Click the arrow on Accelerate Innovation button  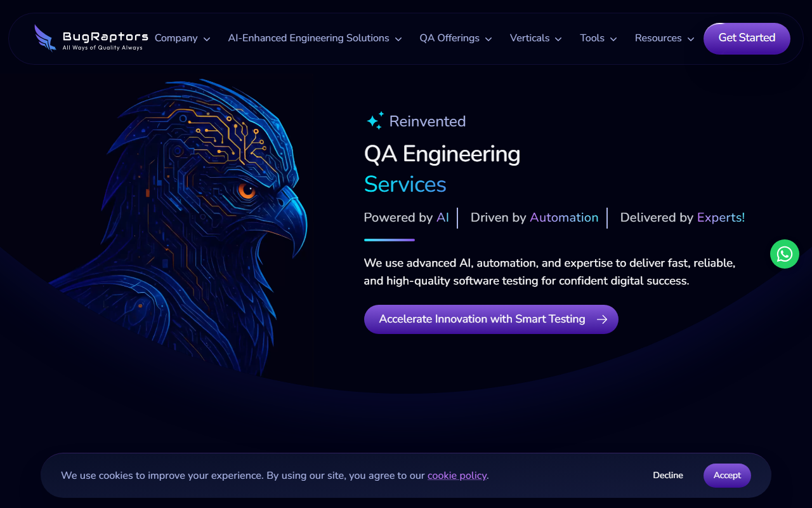point(602,319)
